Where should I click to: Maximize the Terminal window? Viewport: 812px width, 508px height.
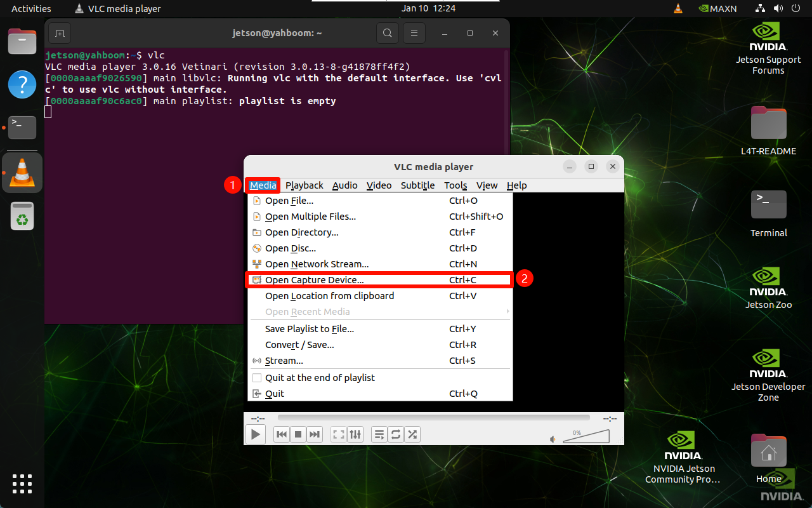(470, 33)
